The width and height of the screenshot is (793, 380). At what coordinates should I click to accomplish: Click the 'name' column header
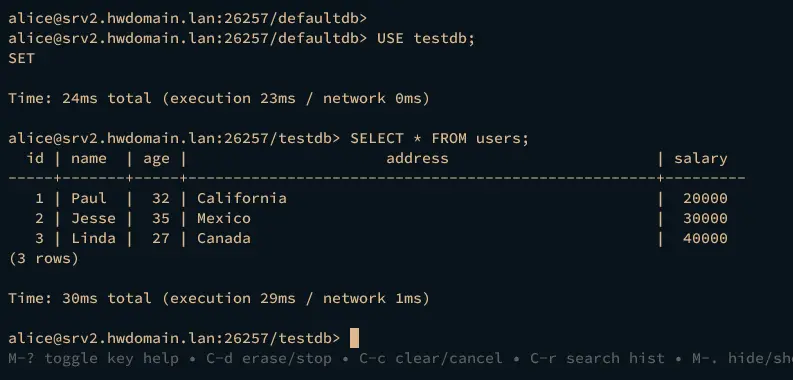89,158
